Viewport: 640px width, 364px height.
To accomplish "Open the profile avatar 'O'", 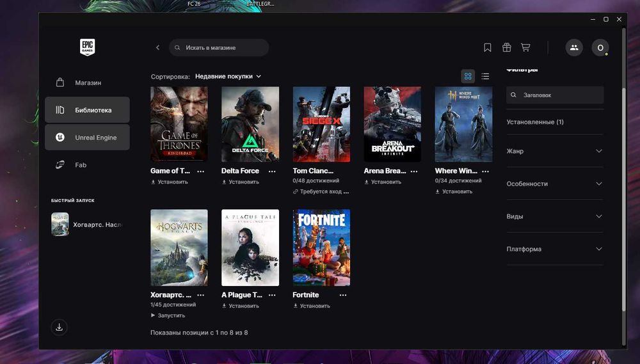I will (600, 48).
